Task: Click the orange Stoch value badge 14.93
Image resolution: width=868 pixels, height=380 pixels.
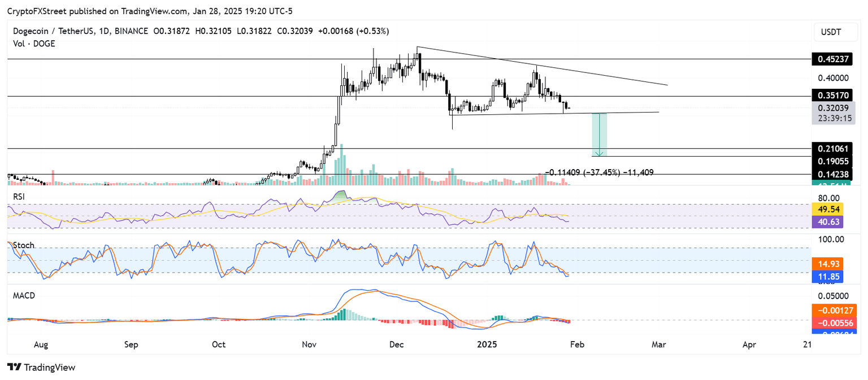Action: (x=827, y=264)
